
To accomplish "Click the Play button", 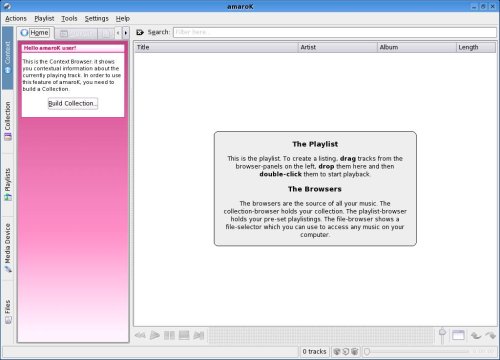I will (155, 335).
